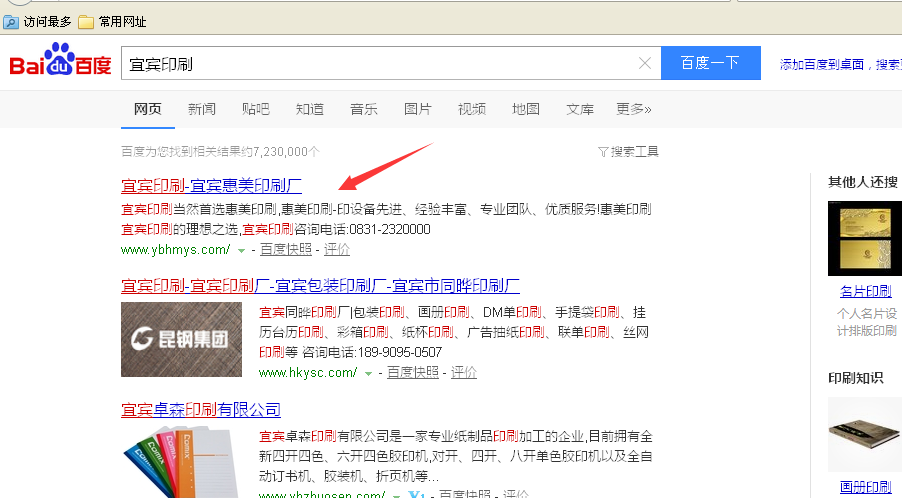Open 搜索工具 filter
This screenshot has height=498, width=902.
point(628,151)
